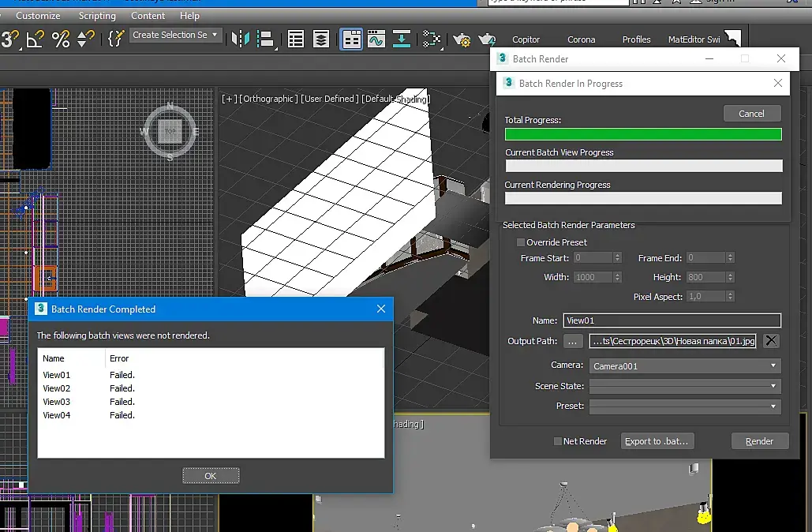Open Schematic View icon
Image resolution: width=812 pixels, height=532 pixels.
pyautogui.click(x=431, y=39)
